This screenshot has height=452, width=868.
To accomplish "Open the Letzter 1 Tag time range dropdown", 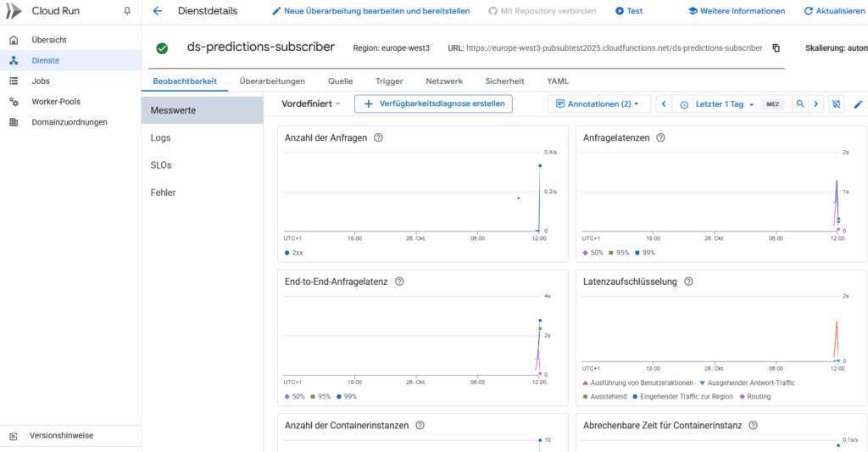I will pyautogui.click(x=719, y=104).
